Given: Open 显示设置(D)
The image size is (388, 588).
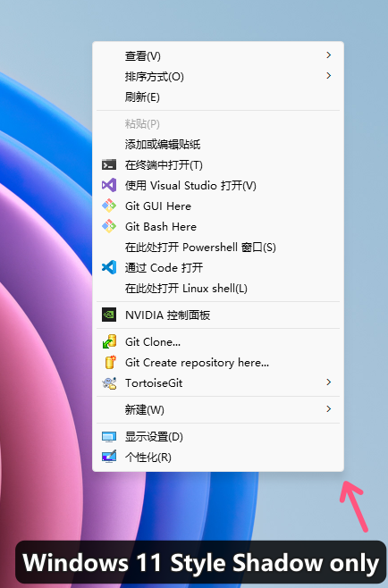Looking at the screenshot, I should click(218, 437).
